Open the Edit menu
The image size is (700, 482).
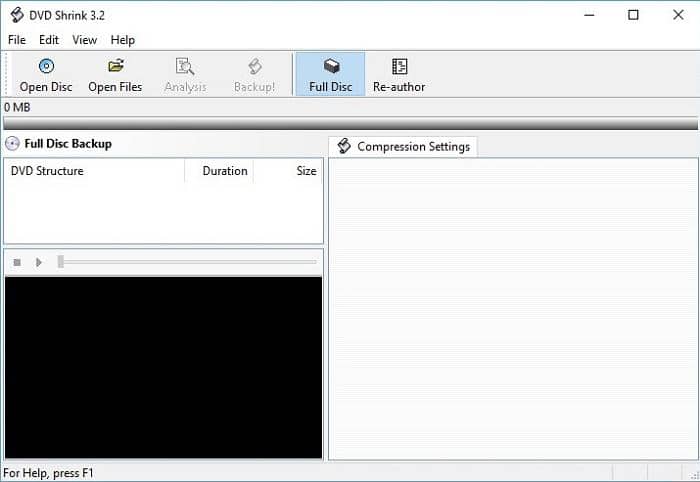(49, 40)
